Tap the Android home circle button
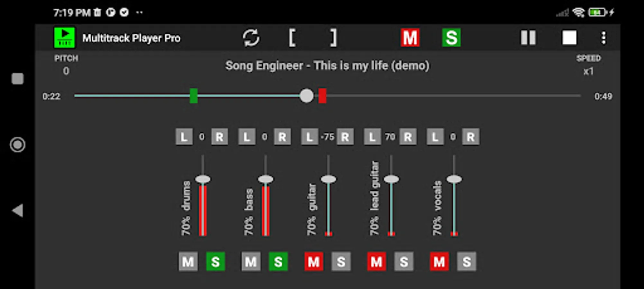Image resolution: width=644 pixels, height=289 pixels. [x=17, y=145]
